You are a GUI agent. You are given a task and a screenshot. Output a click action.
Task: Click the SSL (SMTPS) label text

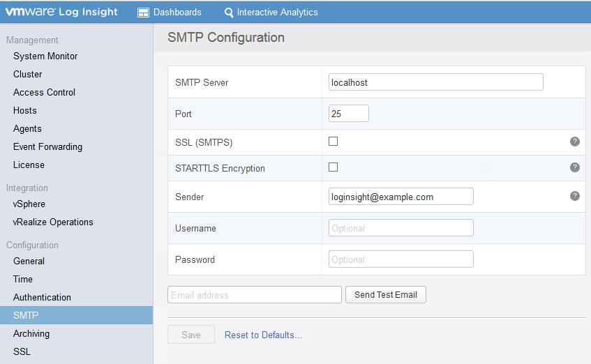pyautogui.click(x=204, y=142)
